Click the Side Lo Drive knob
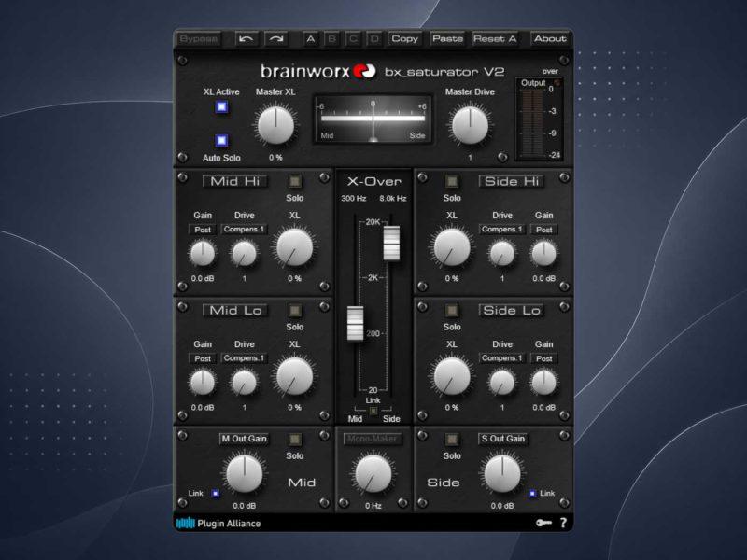This screenshot has height=560, width=747. [502, 383]
